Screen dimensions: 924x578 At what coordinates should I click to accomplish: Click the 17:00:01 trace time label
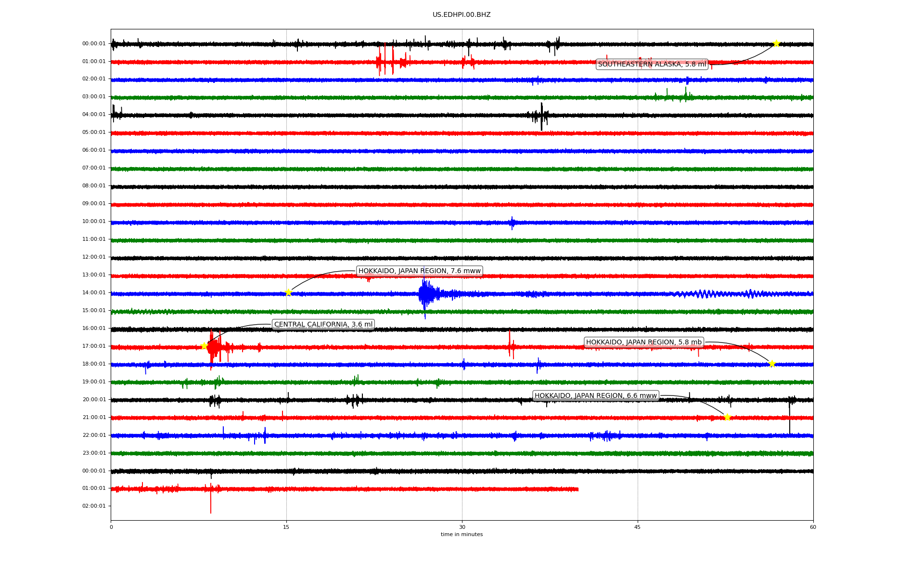pyautogui.click(x=94, y=346)
